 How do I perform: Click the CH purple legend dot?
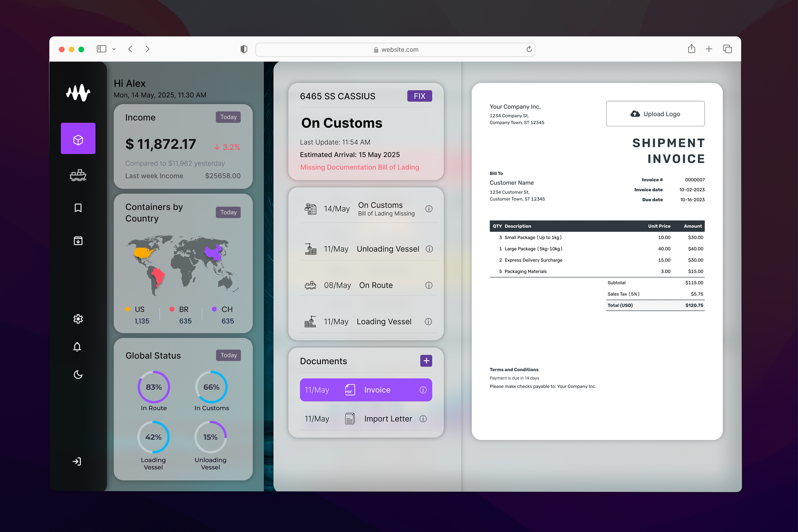pyautogui.click(x=214, y=309)
